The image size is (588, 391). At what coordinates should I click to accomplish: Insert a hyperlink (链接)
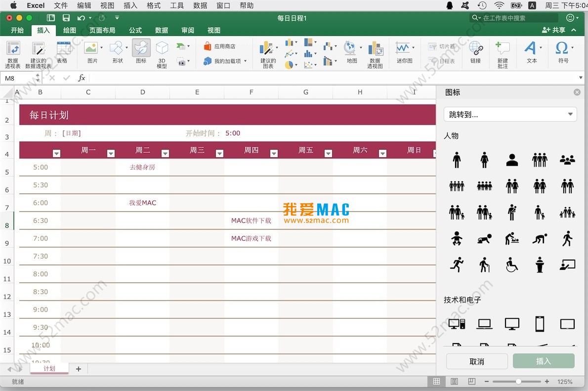point(475,52)
